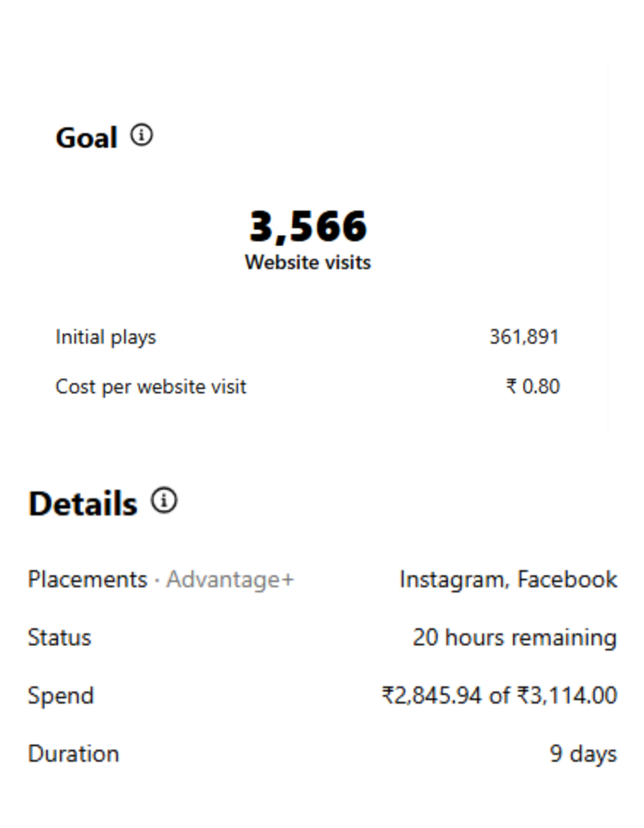Open the Goal section tooltip icon
644x828 pixels.
coord(142,135)
